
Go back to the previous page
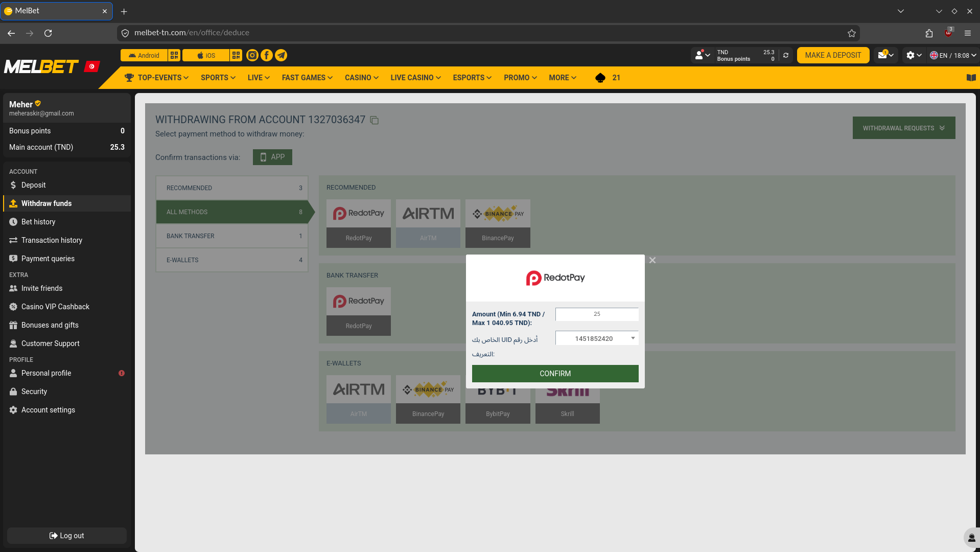coord(11,33)
